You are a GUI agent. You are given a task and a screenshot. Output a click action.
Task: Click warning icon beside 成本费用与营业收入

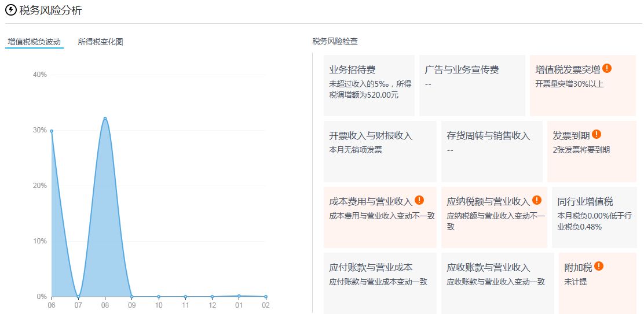pos(419,200)
